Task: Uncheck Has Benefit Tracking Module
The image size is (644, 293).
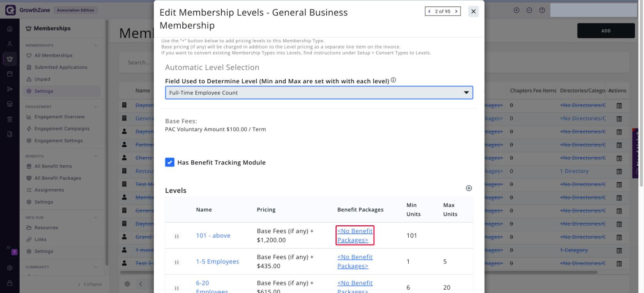Action: coord(170,163)
